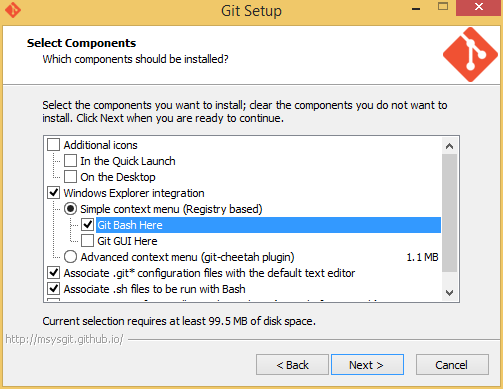Click the component list scrollbar thumb

pyautogui.click(x=449, y=213)
